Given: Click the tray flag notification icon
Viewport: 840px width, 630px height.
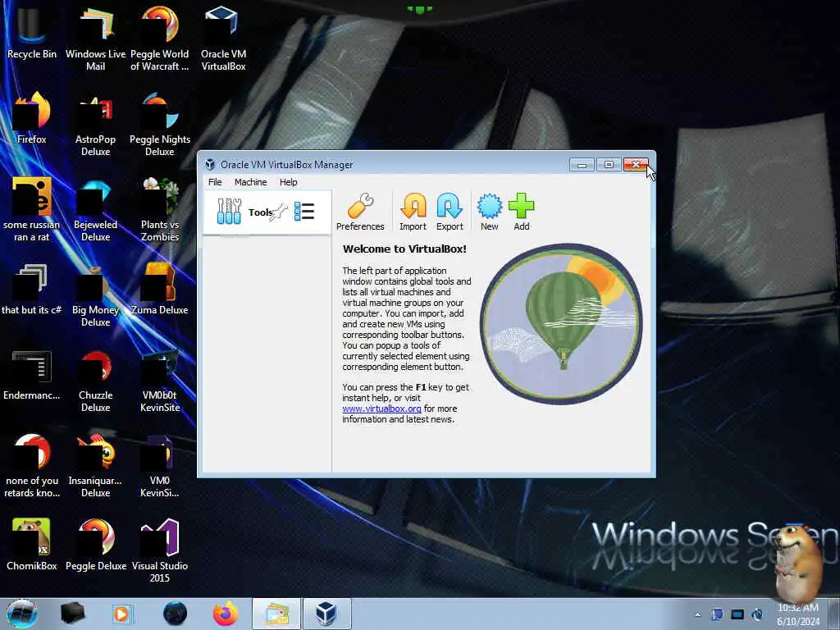Looking at the screenshot, I should pyautogui.click(x=717, y=614).
